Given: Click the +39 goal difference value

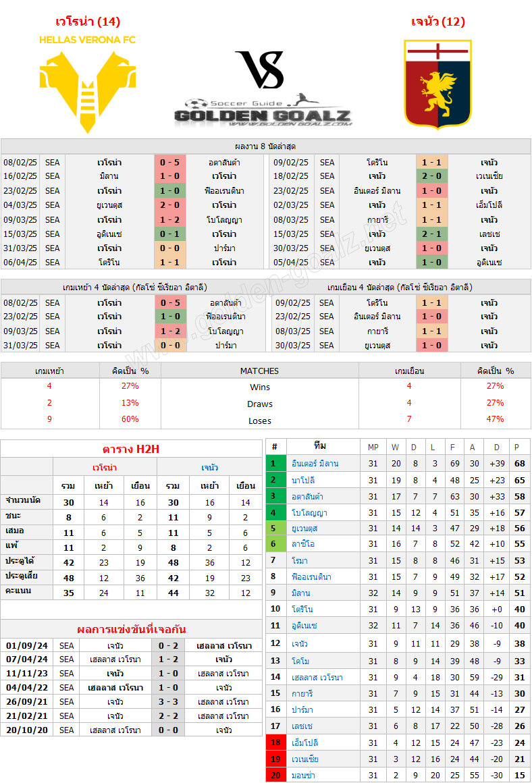Looking at the screenshot, I should click(x=497, y=464).
